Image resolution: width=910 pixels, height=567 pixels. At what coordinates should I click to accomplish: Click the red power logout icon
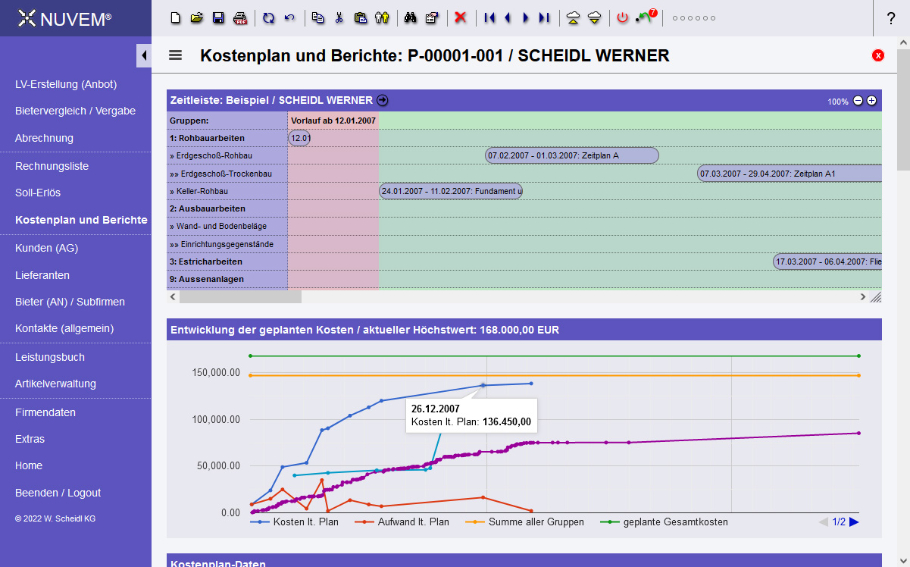(x=622, y=18)
